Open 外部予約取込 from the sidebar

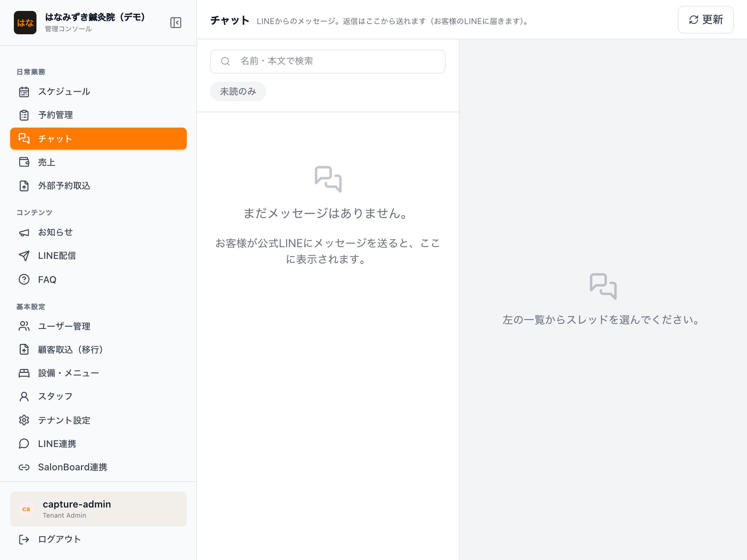point(98,186)
